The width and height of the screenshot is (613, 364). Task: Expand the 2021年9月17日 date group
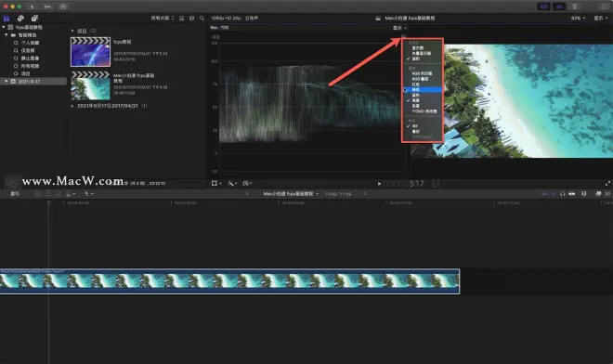[x=72, y=106]
